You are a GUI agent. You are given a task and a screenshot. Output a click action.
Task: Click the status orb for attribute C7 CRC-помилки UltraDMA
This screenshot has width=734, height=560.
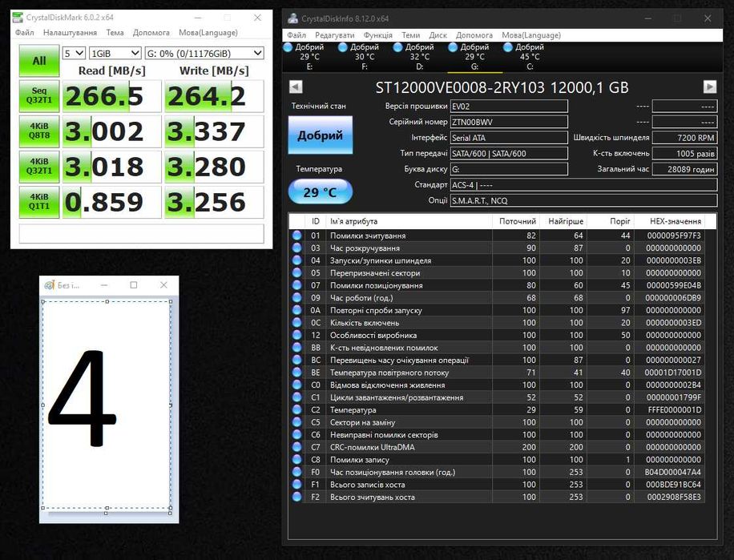(296, 447)
